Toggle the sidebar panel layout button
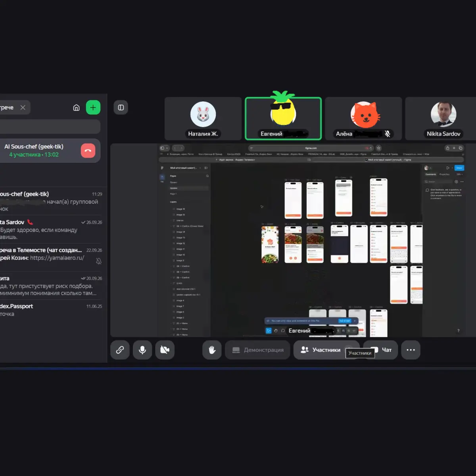This screenshot has height=476, width=476. click(121, 107)
